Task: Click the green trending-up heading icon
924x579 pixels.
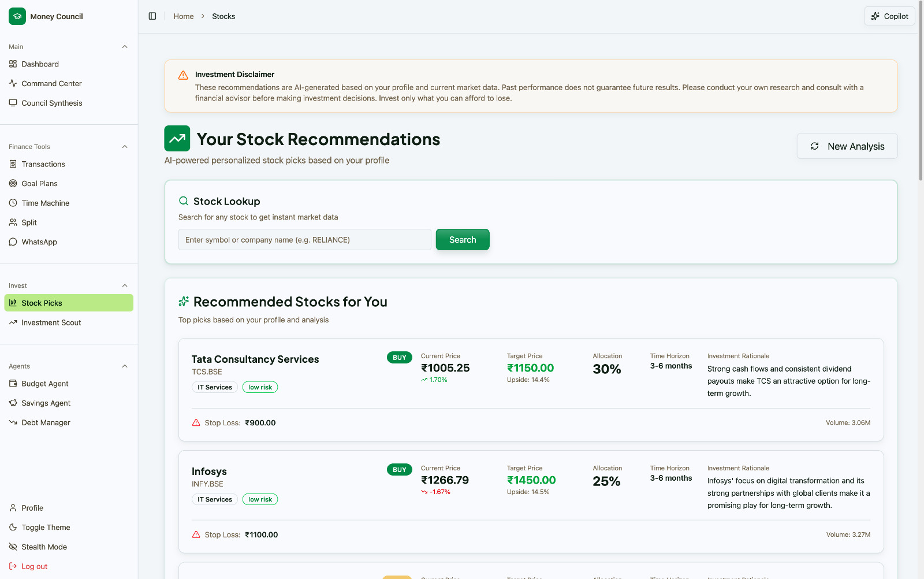Action: click(177, 139)
